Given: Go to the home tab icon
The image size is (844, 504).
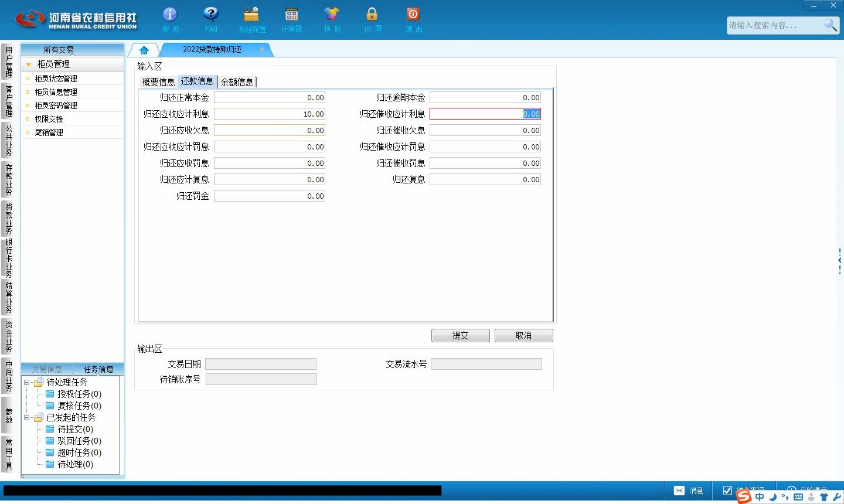Looking at the screenshot, I should coord(144,50).
